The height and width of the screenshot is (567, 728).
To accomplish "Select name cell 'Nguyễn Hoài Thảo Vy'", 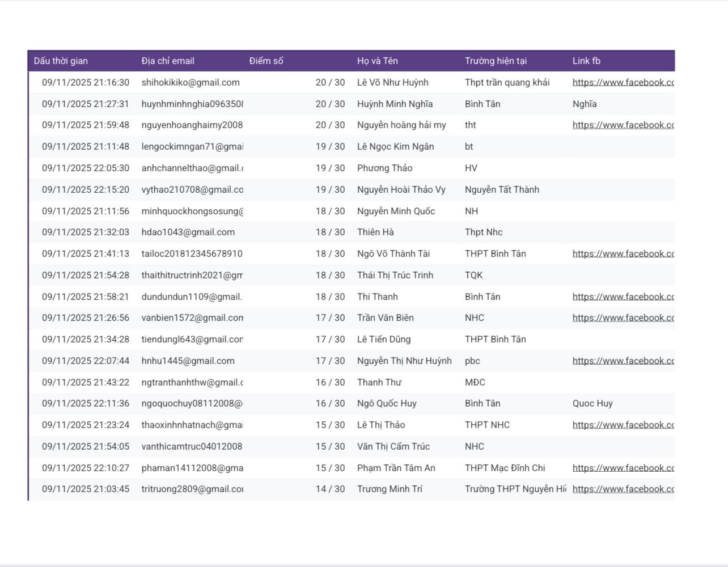I will [x=401, y=189].
